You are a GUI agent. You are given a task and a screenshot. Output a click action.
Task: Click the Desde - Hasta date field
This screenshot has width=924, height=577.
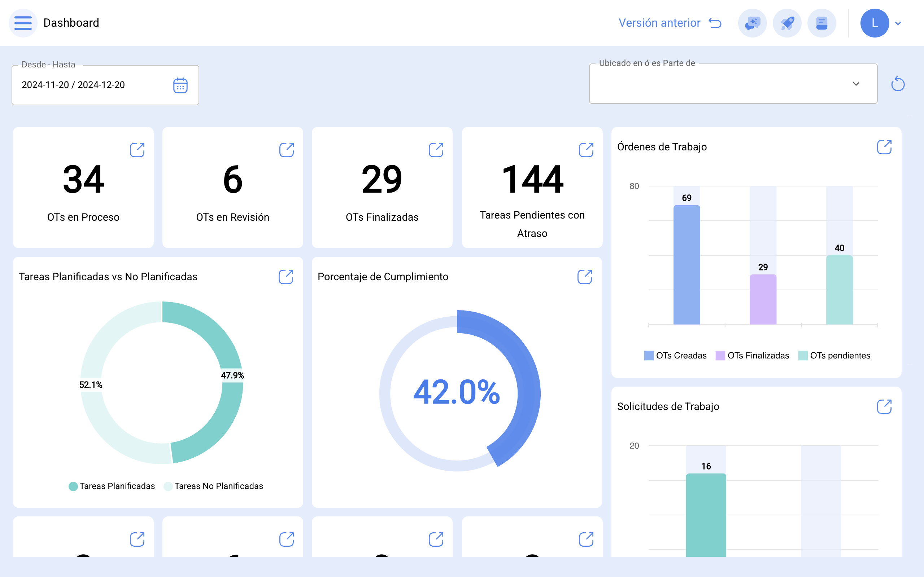click(x=92, y=85)
